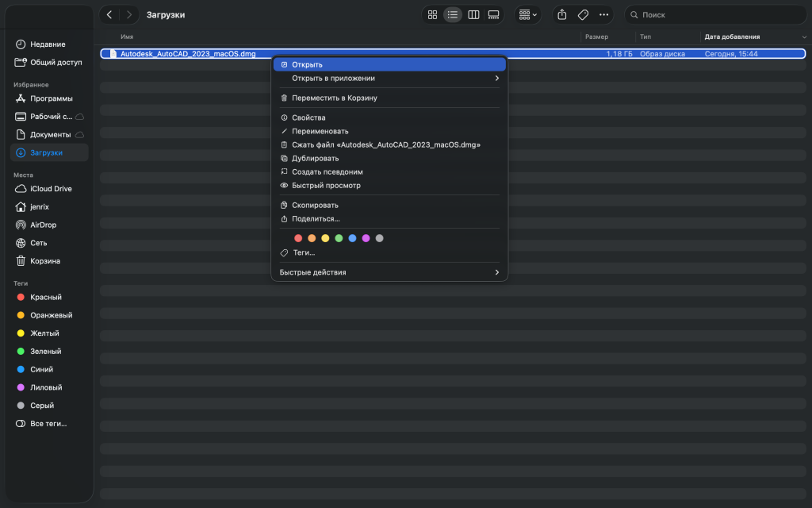Choose Сжать файл menu entry
Image resolution: width=812 pixels, height=508 pixels.
pyautogui.click(x=389, y=144)
